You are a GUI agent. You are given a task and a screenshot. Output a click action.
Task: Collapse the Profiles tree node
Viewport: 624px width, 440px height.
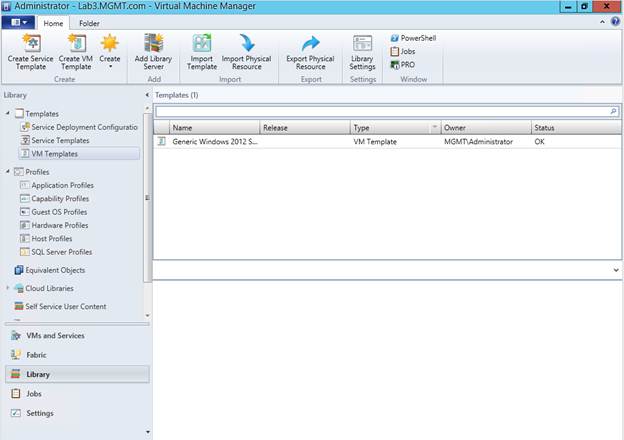[x=8, y=171]
